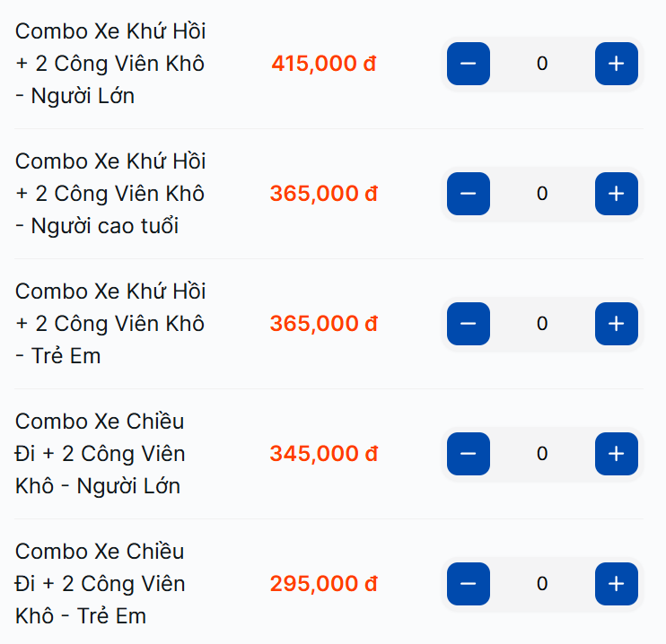The height and width of the screenshot is (644, 666).
Task: Open Combo Xe Khứ Hồi Người cao tuổi title
Action: click(x=110, y=194)
